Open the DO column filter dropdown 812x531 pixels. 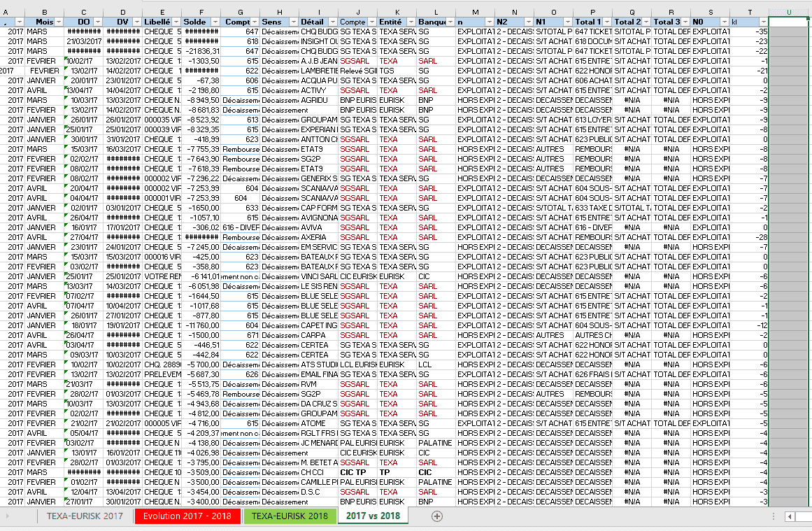[x=98, y=22]
